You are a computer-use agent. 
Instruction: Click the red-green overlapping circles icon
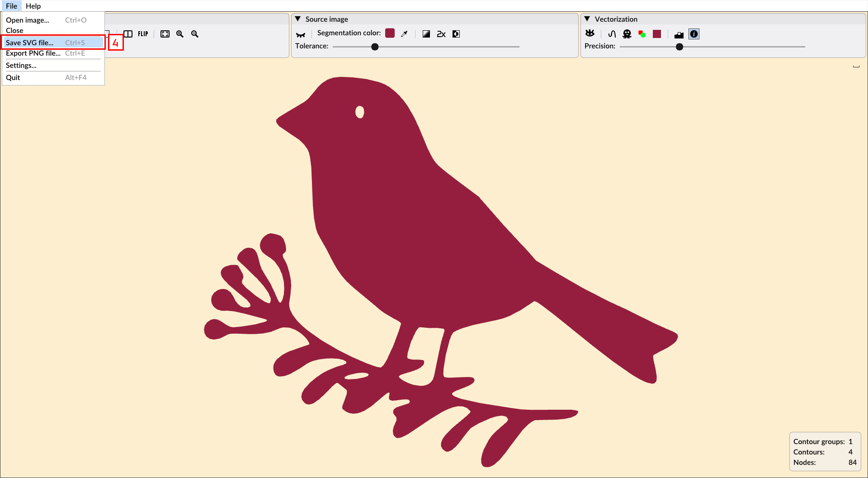tap(642, 34)
